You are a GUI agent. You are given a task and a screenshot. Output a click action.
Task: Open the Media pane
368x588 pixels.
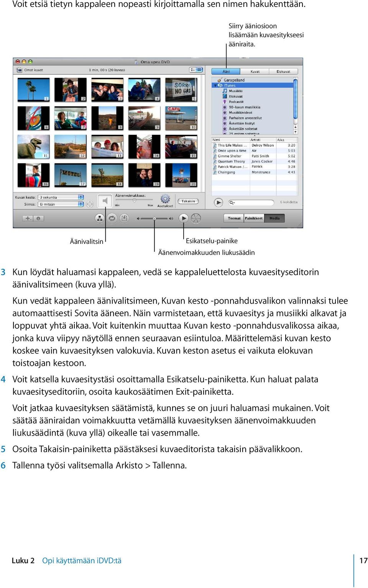(x=274, y=218)
